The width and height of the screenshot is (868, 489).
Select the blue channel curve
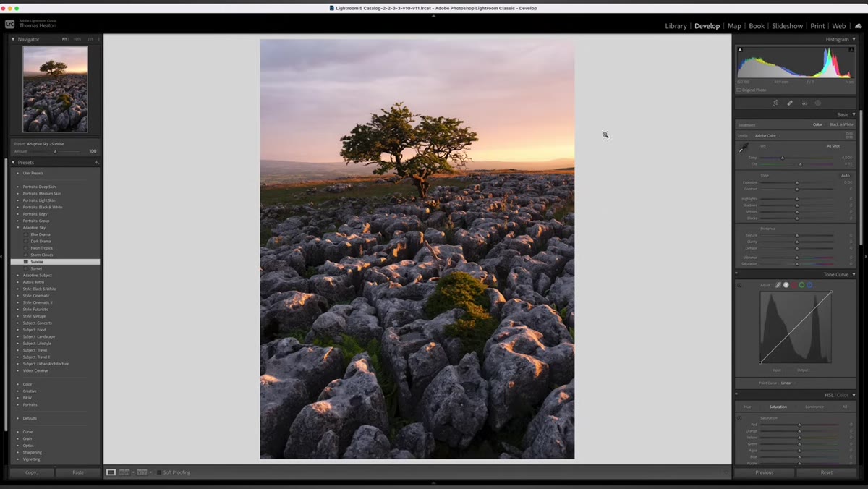(x=809, y=285)
